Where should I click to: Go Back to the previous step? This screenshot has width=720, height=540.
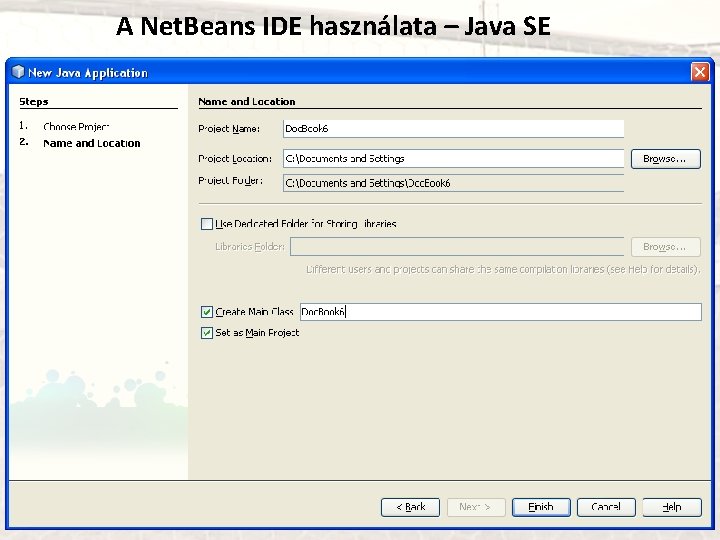(x=411, y=507)
